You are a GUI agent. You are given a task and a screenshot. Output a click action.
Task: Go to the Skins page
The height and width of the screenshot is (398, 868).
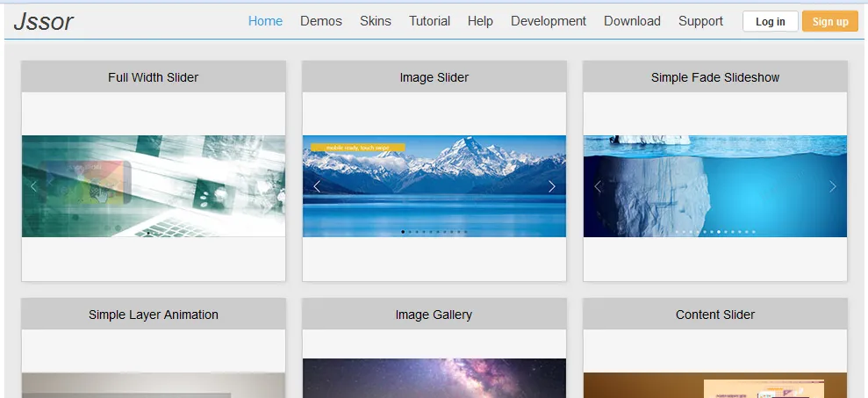(376, 21)
